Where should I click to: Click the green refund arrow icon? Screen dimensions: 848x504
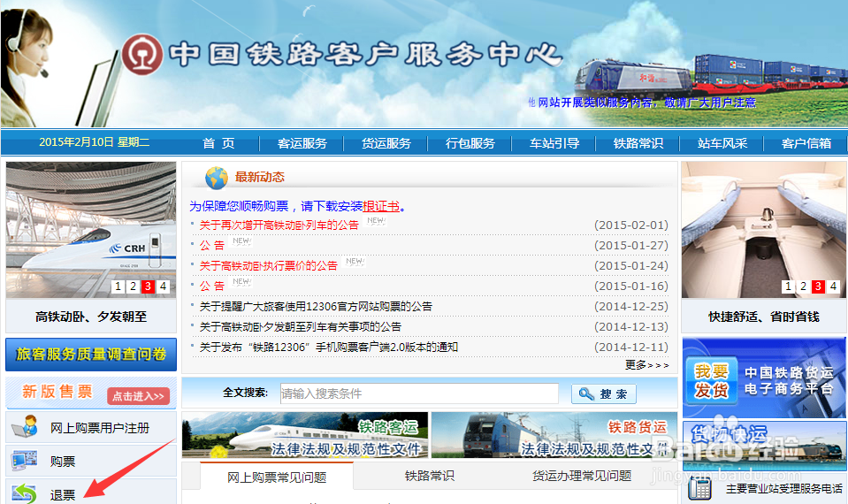pyautogui.click(x=25, y=493)
